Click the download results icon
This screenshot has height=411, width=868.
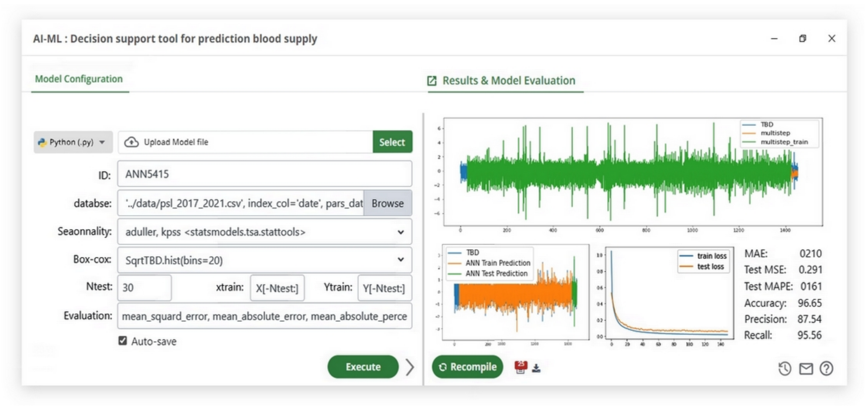pos(536,368)
